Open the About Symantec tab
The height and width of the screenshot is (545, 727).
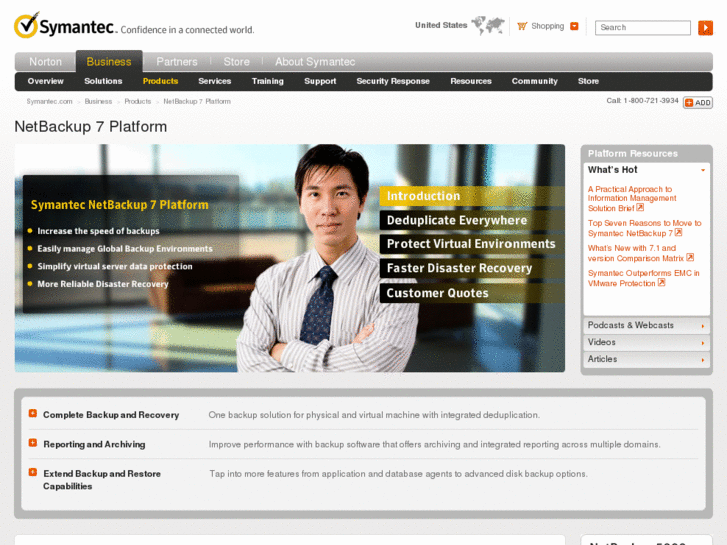[315, 62]
